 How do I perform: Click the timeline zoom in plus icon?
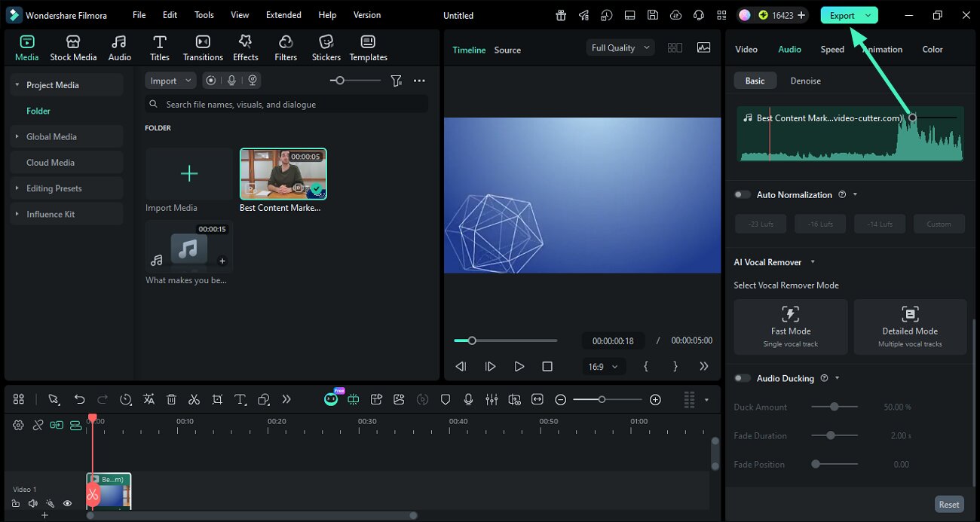[x=655, y=399]
